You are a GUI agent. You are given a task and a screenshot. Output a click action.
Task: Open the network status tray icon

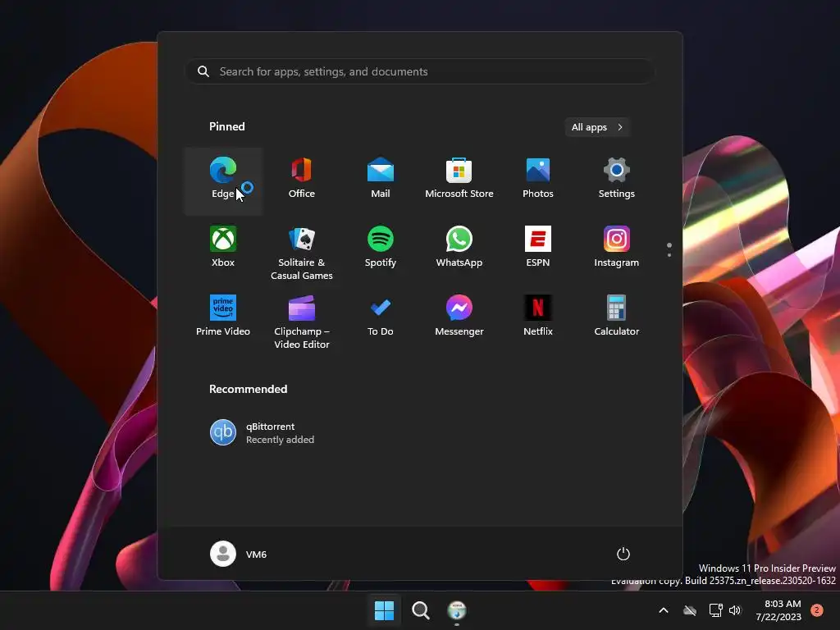[x=715, y=610]
